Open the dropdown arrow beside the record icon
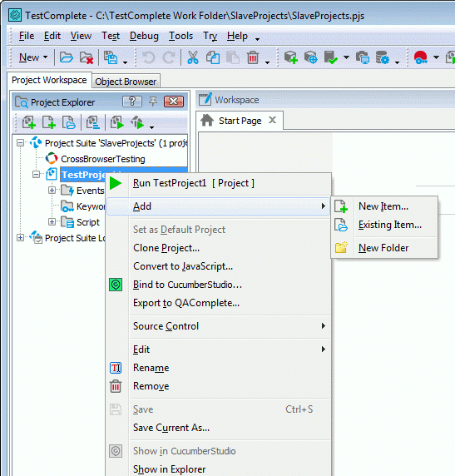 point(436,57)
